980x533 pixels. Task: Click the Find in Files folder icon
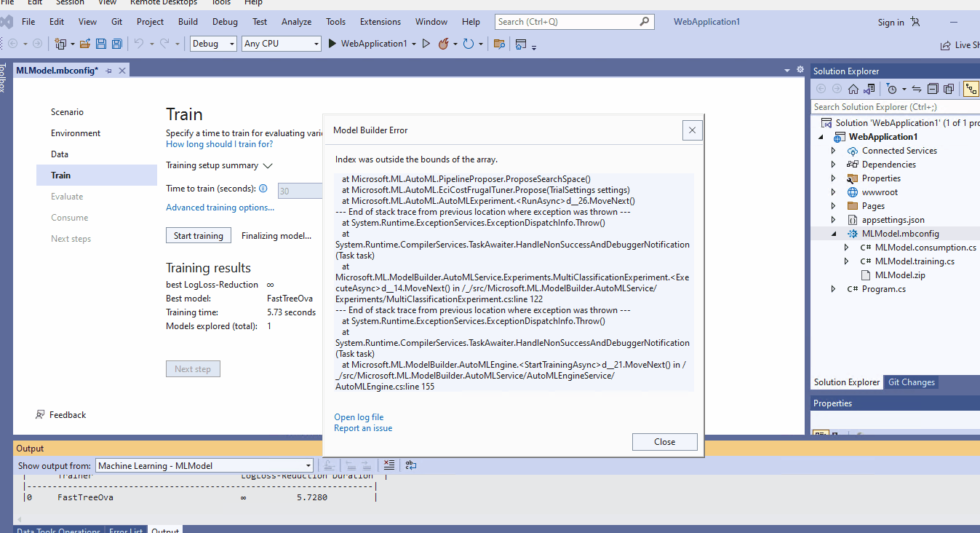[x=499, y=44]
